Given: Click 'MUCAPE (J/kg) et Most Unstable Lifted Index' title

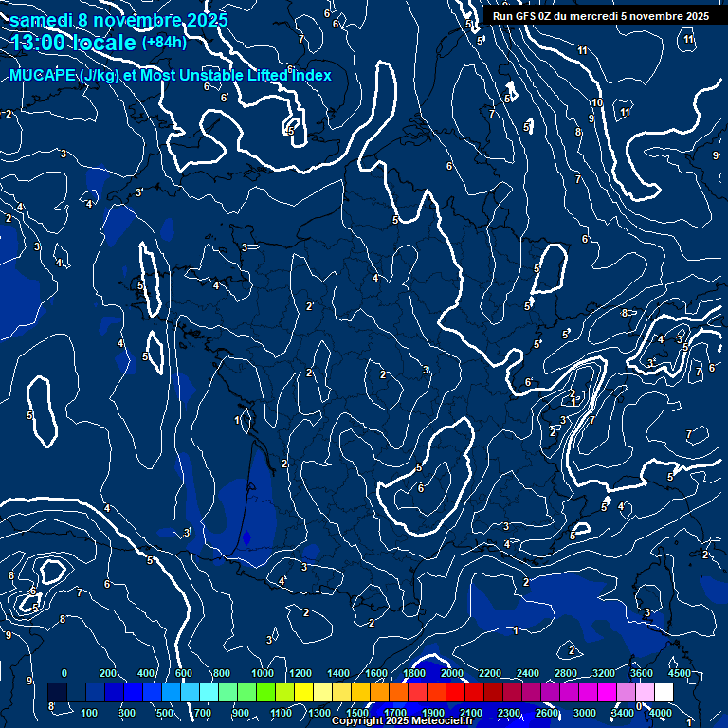Looking at the screenshot, I should (x=171, y=75).
